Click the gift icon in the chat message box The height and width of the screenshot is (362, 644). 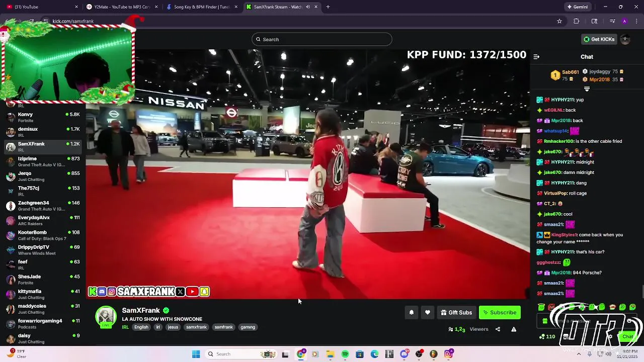tap(545, 321)
